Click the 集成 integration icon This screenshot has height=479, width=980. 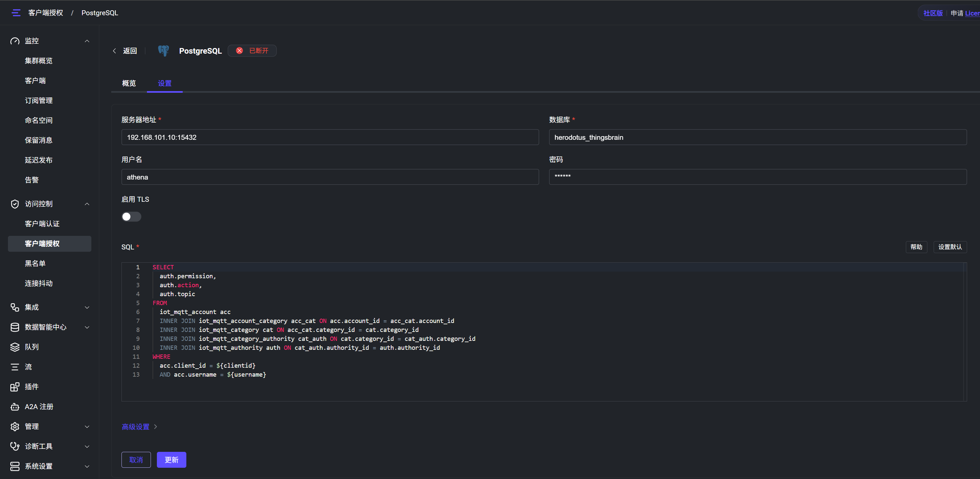(x=15, y=307)
